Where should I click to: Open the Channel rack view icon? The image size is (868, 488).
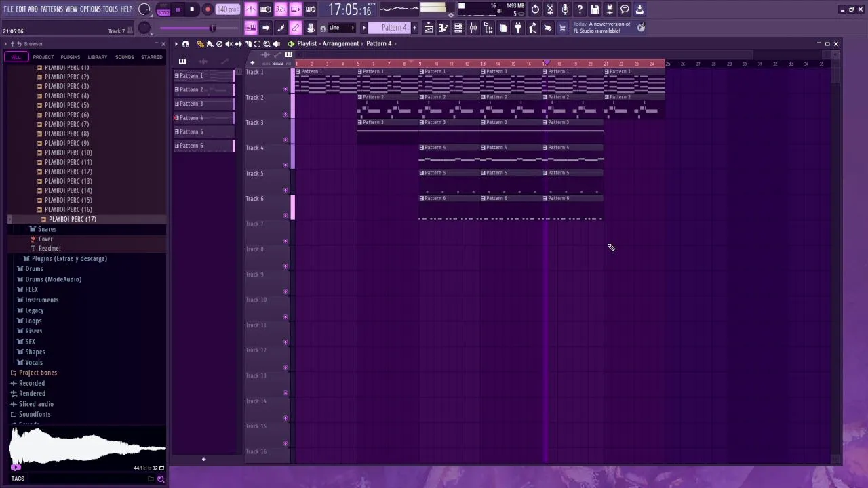(458, 28)
